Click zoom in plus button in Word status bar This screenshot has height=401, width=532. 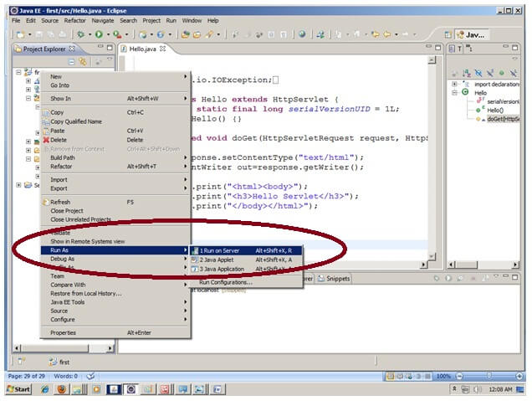pyautogui.click(x=519, y=376)
